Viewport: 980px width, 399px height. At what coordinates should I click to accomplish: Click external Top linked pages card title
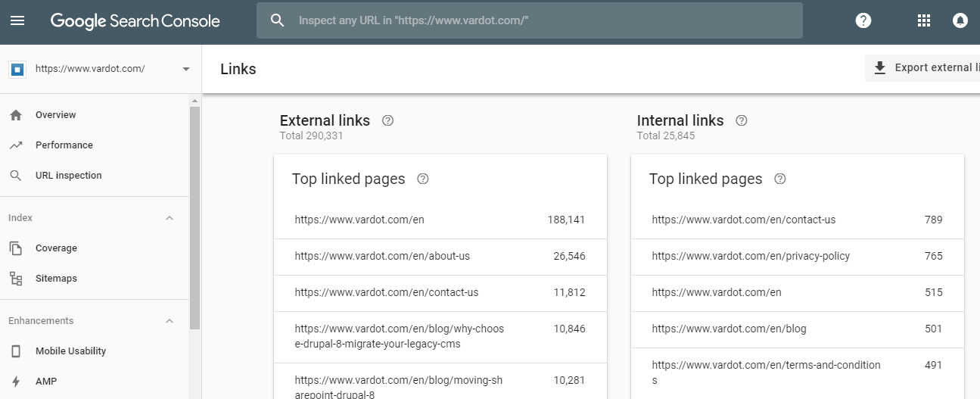click(x=349, y=179)
